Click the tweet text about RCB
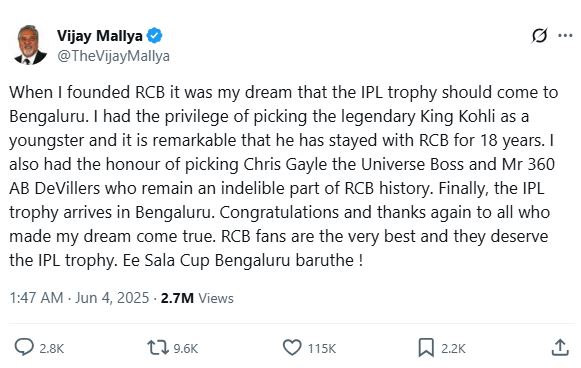The image size is (581, 368). [x=283, y=176]
